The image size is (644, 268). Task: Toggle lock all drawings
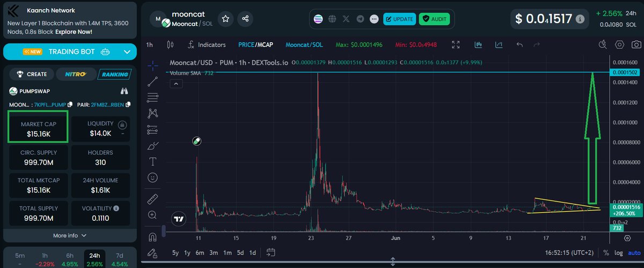coord(153,252)
